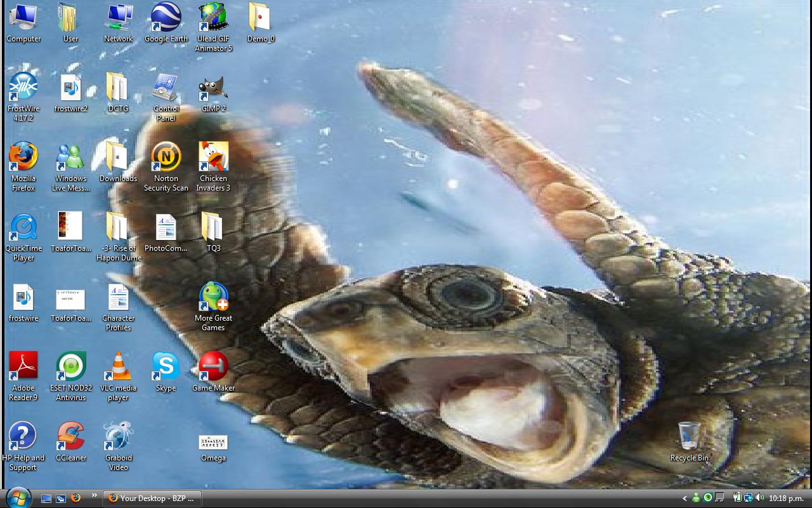Screen dimensions: 812x508
Task: Open the Recycle Bin
Action: point(690,438)
